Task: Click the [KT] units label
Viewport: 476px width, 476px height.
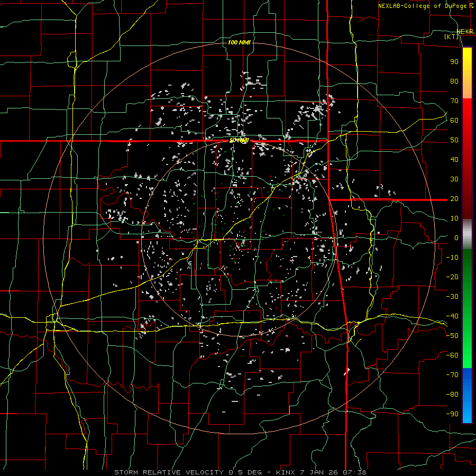Action: pyautogui.click(x=452, y=36)
